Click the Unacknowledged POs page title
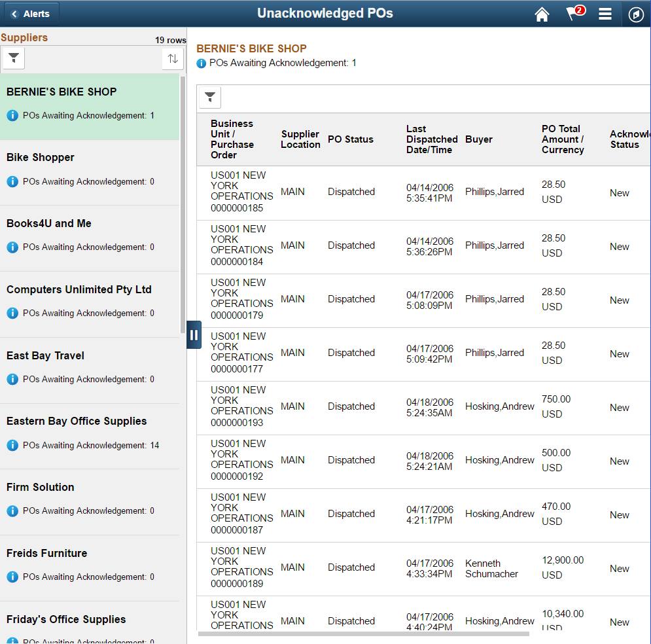Screen dimensions: 651x644 click(325, 13)
